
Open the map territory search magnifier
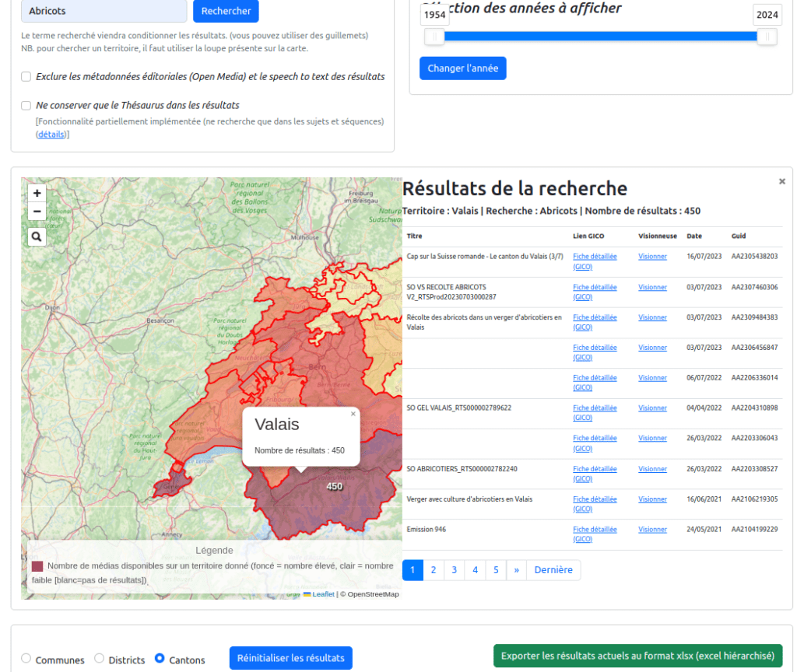(x=37, y=237)
